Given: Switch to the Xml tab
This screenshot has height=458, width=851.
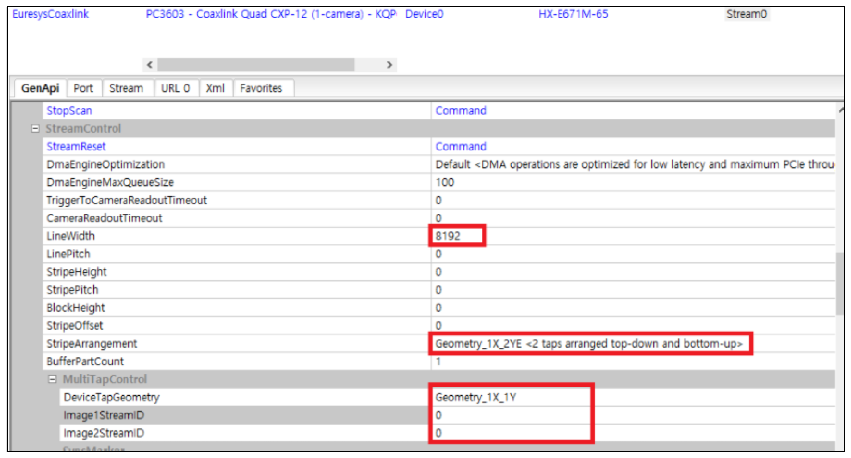Looking at the screenshot, I should (x=215, y=88).
